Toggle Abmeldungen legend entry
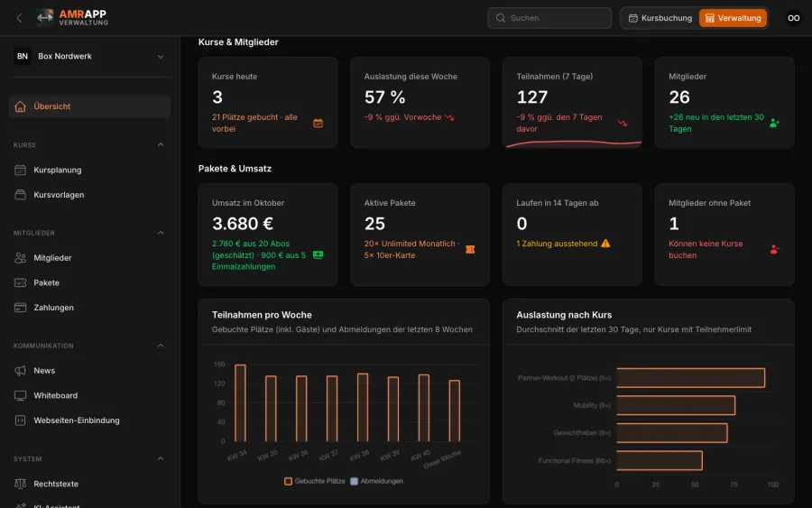 click(376, 481)
